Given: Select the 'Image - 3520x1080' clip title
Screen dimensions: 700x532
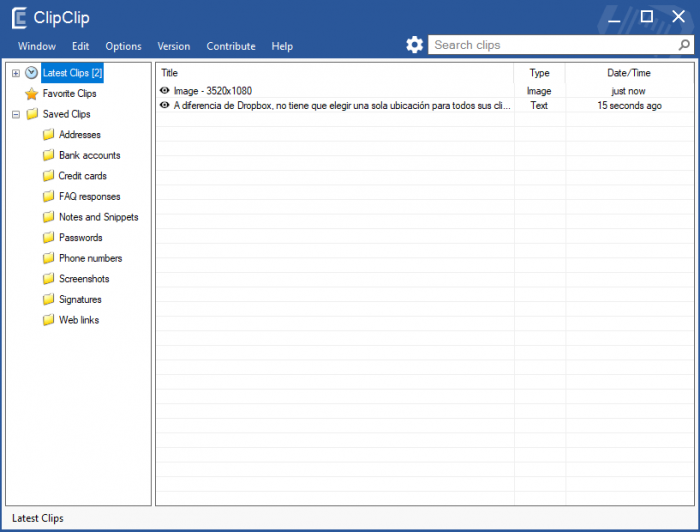Looking at the screenshot, I should [213, 91].
